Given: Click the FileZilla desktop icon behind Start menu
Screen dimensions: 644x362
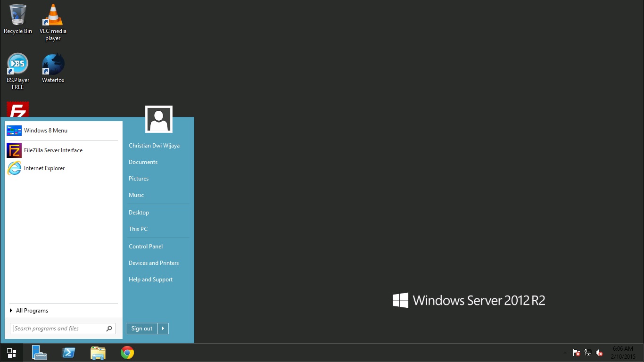Looking at the screenshot, I should tap(18, 109).
